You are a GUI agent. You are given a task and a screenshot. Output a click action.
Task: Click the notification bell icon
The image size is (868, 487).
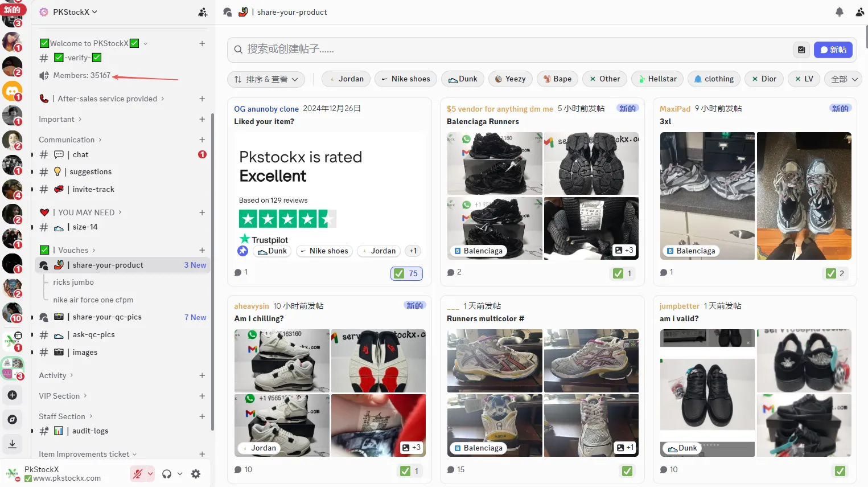[x=839, y=12]
